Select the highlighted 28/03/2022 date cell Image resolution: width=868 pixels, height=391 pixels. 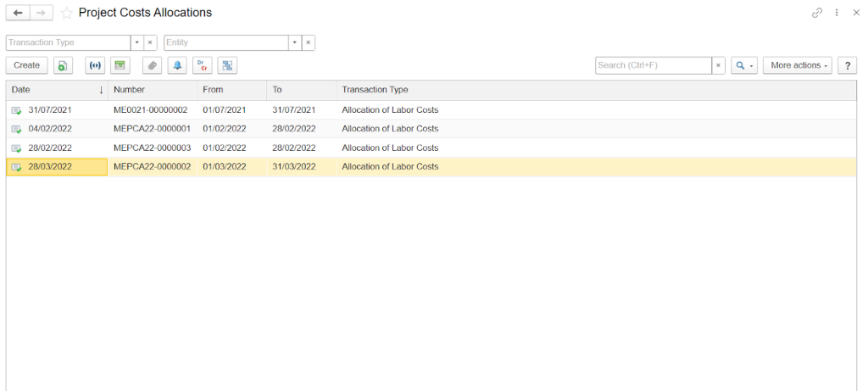pos(57,167)
